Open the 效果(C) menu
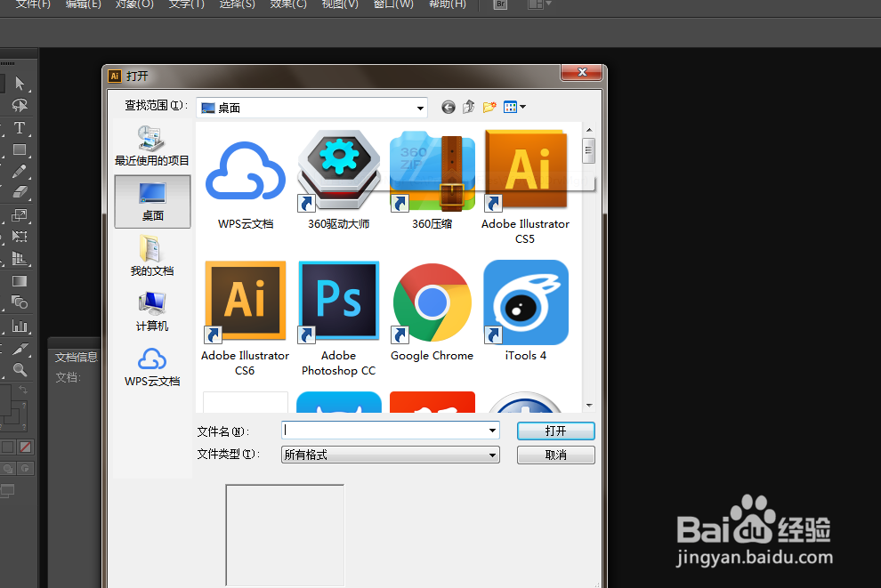 pos(288,4)
